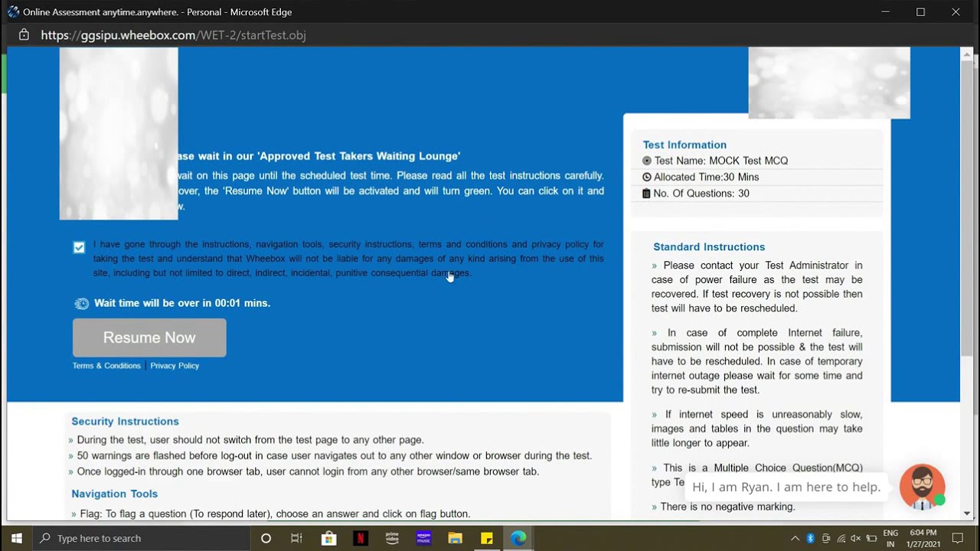980x551 pixels.
Task: Click the Ryan help chat message bubble
Action: click(786, 487)
